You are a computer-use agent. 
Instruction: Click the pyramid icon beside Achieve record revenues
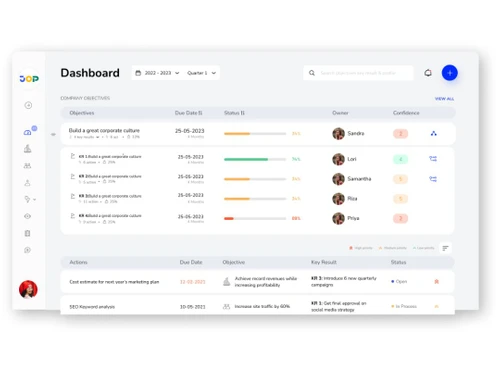pyautogui.click(x=226, y=282)
